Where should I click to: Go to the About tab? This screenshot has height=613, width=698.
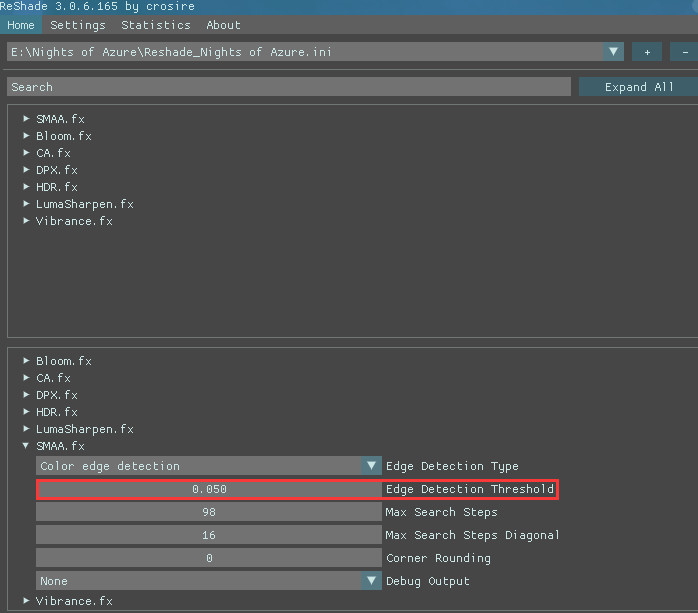click(x=223, y=25)
